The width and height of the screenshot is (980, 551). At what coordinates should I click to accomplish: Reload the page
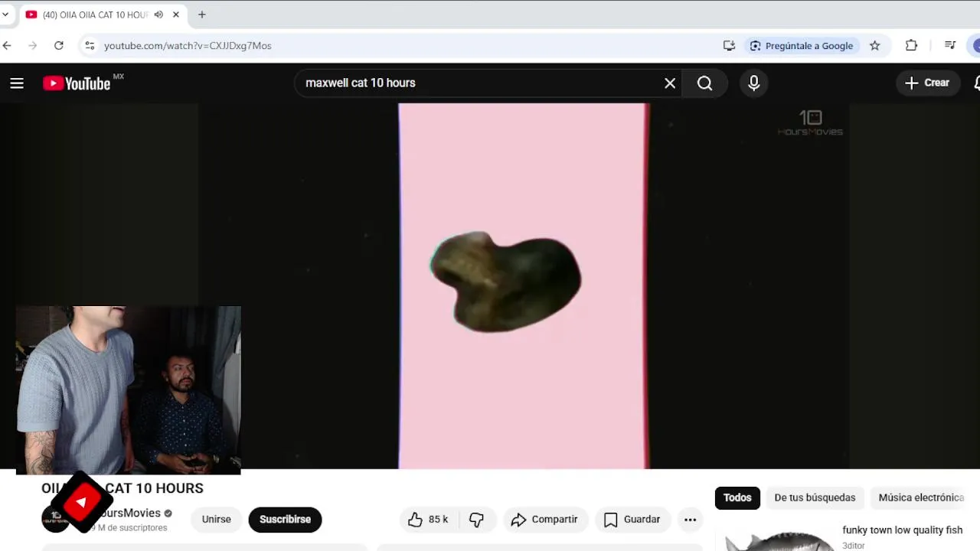pos(59,46)
